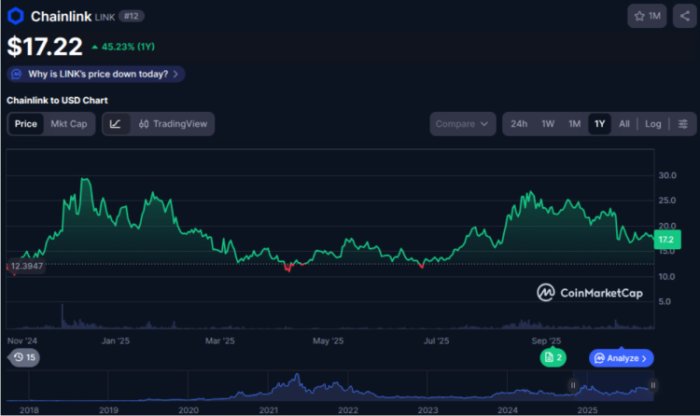Switch to the Mkt Cap tab
The image size is (700, 416).
click(69, 124)
